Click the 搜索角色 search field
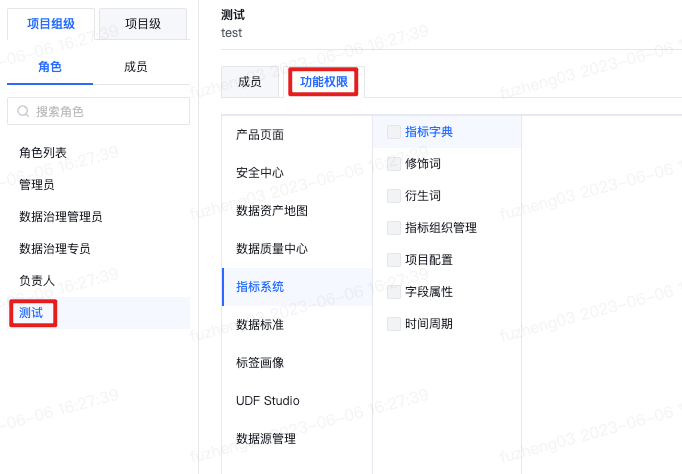This screenshot has width=682, height=474. tap(98, 111)
